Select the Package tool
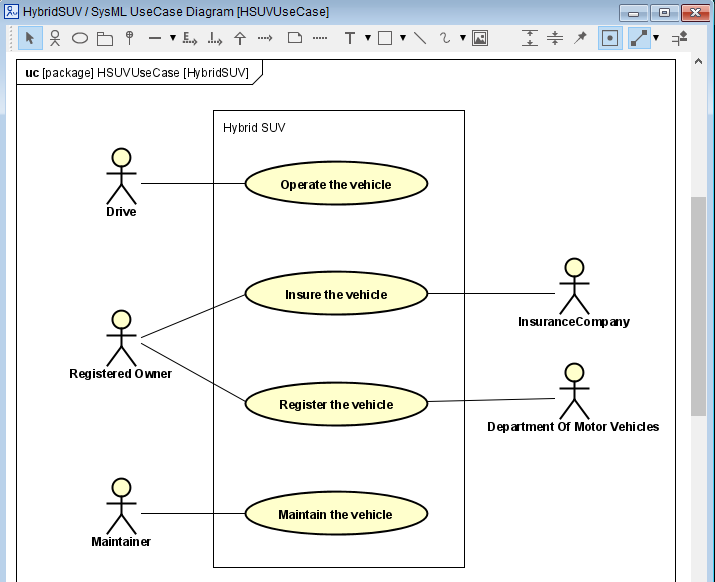The image size is (715, 582). pyautogui.click(x=105, y=39)
